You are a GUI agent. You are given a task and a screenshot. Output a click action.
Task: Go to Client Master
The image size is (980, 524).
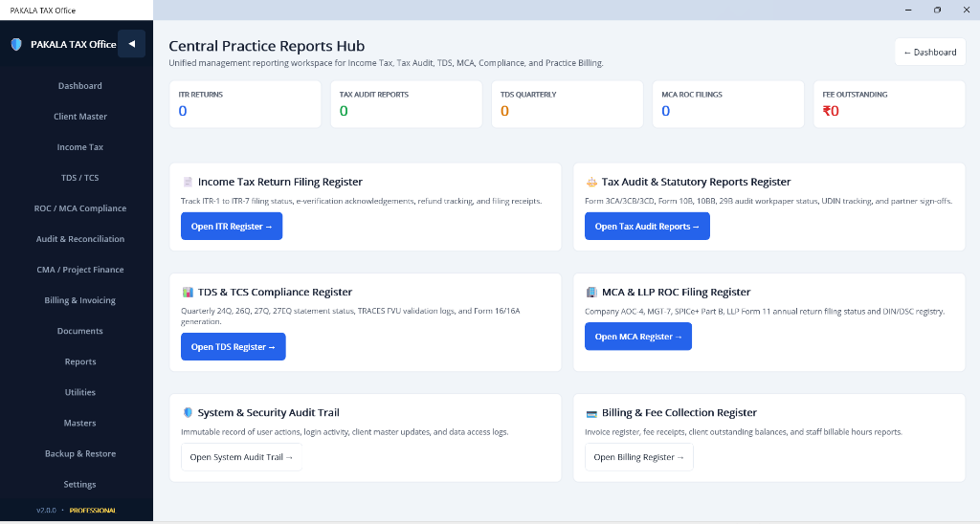pyautogui.click(x=80, y=116)
